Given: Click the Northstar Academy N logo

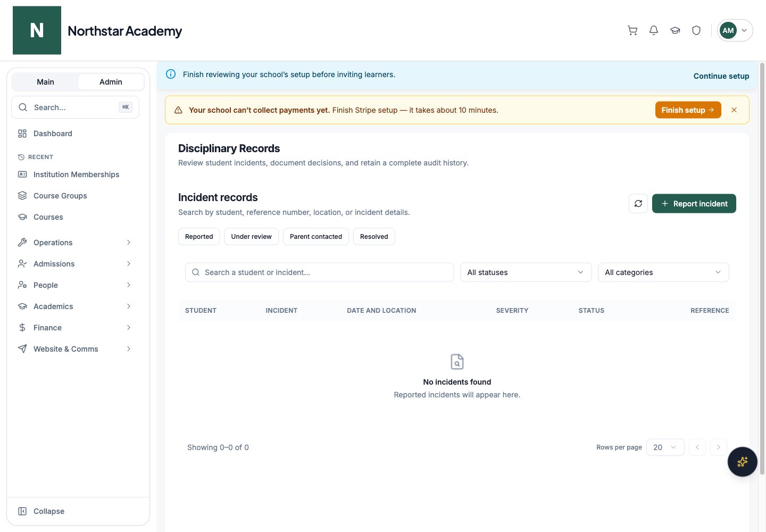Looking at the screenshot, I should coord(37,30).
